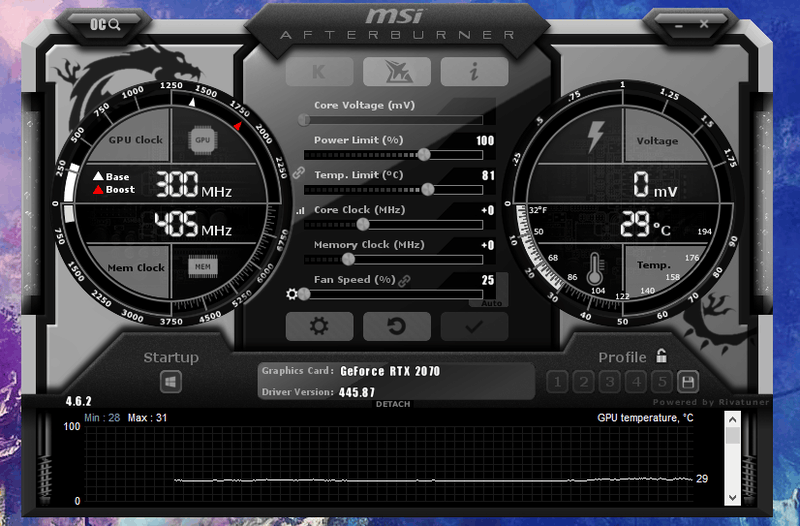Viewport: 800px width, 526px height.
Task: Click the 29 °C temperature readout
Action: point(645,224)
